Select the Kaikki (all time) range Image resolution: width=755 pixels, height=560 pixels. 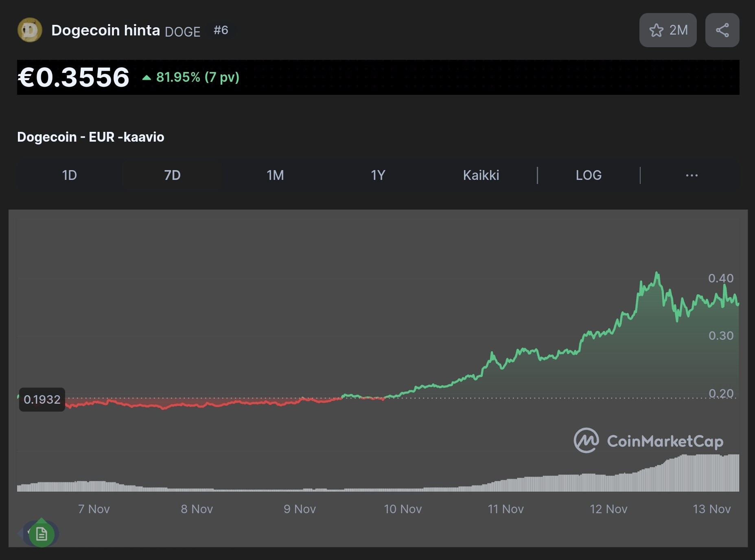[x=481, y=175]
